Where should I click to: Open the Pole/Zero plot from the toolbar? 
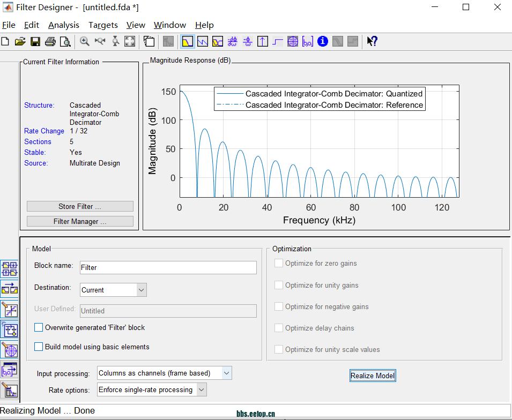[293, 41]
